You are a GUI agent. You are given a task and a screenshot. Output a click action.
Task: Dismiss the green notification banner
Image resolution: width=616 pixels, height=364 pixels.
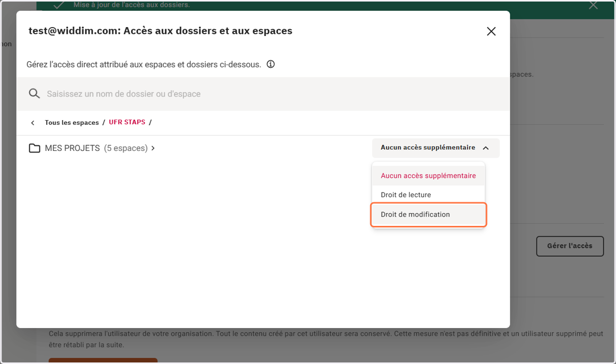click(x=593, y=6)
